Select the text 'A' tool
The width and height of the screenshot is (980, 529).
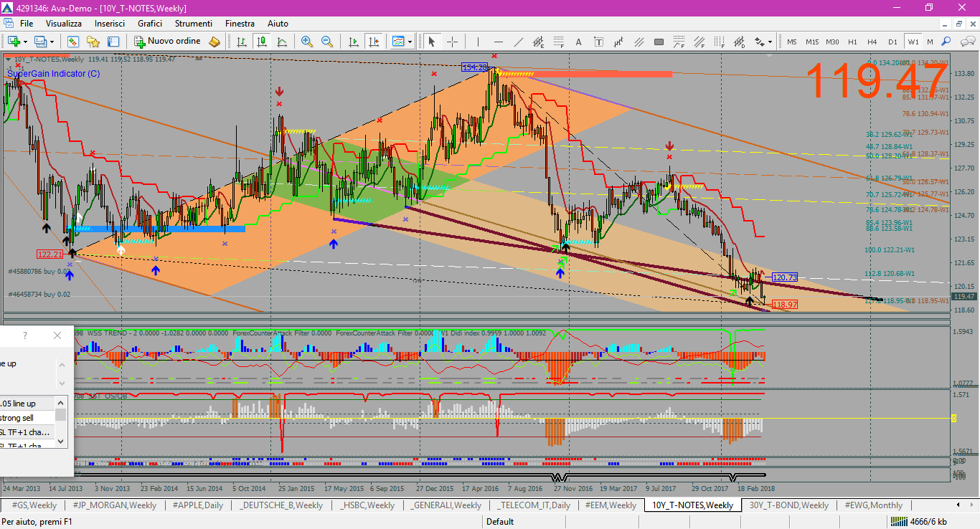coord(579,42)
